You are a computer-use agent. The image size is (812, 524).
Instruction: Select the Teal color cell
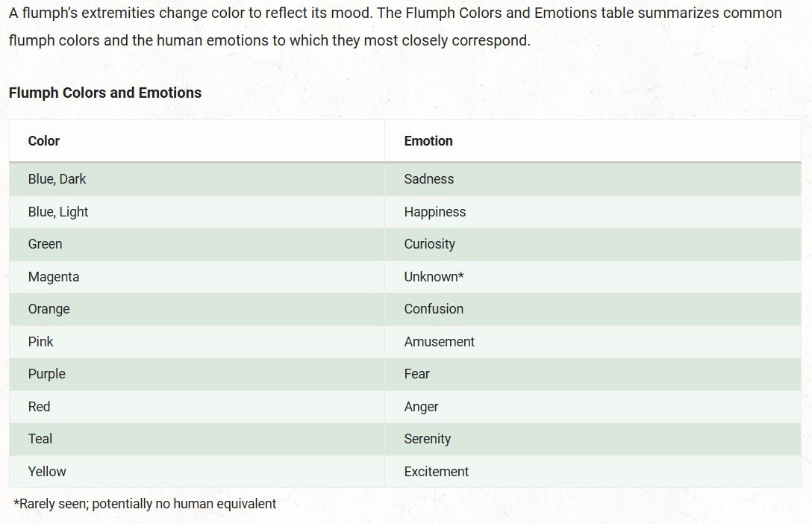pos(197,439)
